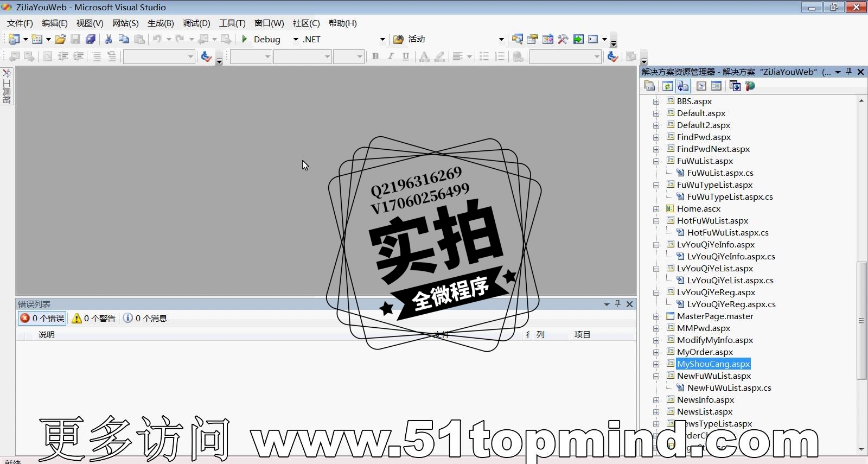Viewport: 868px width, 464px height.
Task: Open the .NET platform dropdown
Action: click(x=382, y=39)
